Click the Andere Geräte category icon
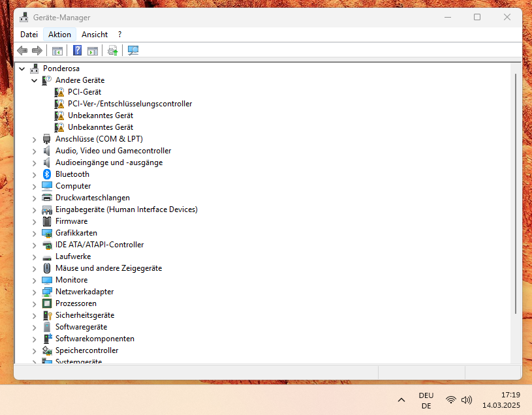Image resolution: width=532 pixels, height=415 pixels. 46,80
